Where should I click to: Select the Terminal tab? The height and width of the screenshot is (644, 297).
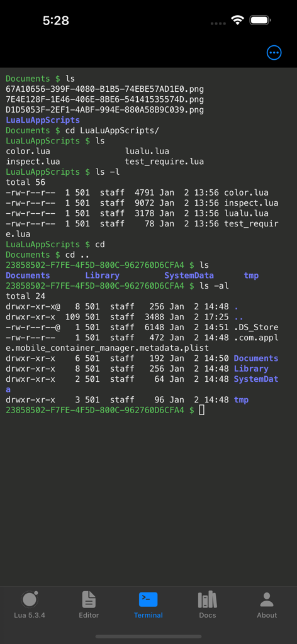pyautogui.click(x=148, y=604)
